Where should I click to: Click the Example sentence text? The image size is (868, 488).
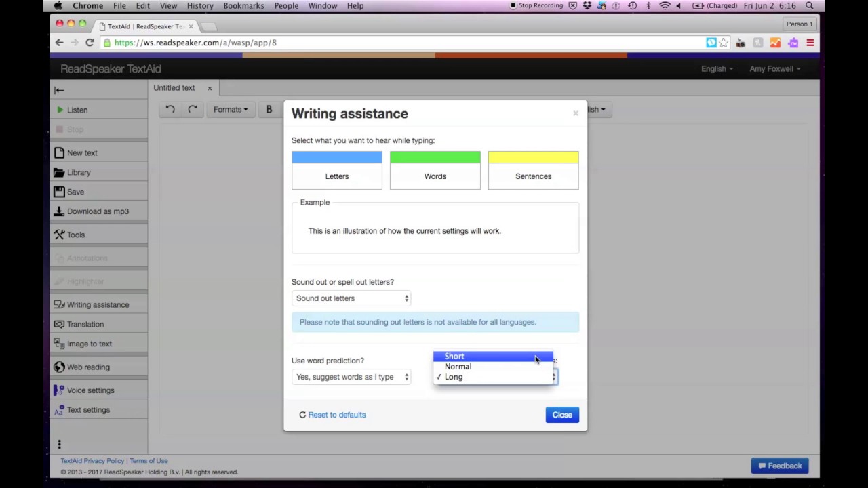[404, 231]
